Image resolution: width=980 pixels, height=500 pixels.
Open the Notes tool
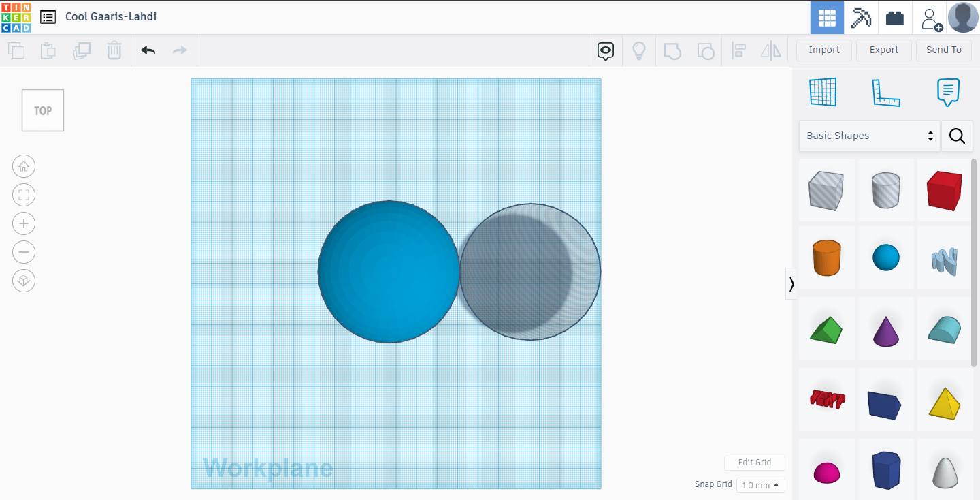tap(947, 91)
